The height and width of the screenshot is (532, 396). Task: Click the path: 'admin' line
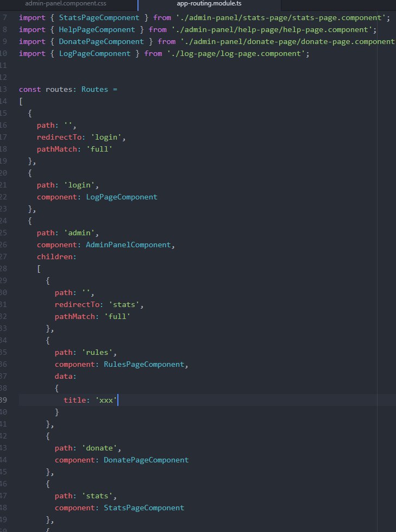68,233
